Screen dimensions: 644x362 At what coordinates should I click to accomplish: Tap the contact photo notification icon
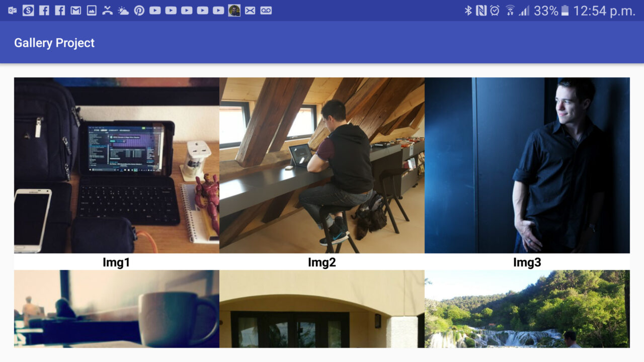click(234, 11)
